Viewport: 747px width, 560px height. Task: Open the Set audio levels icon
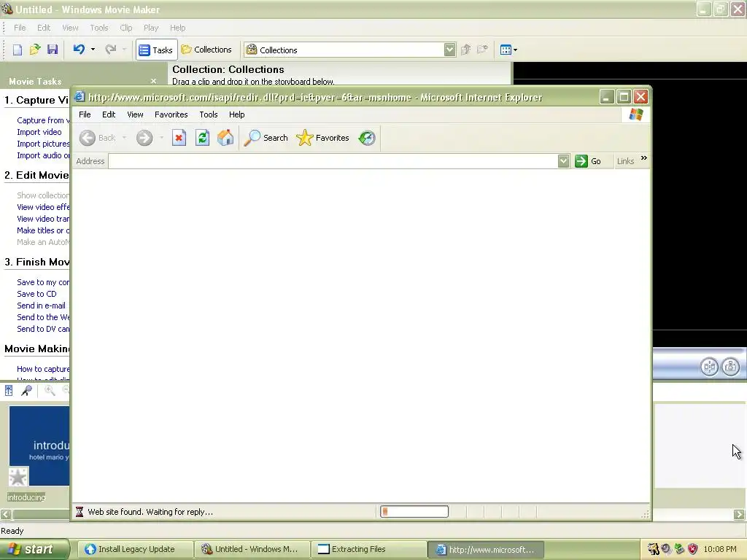pos(9,391)
